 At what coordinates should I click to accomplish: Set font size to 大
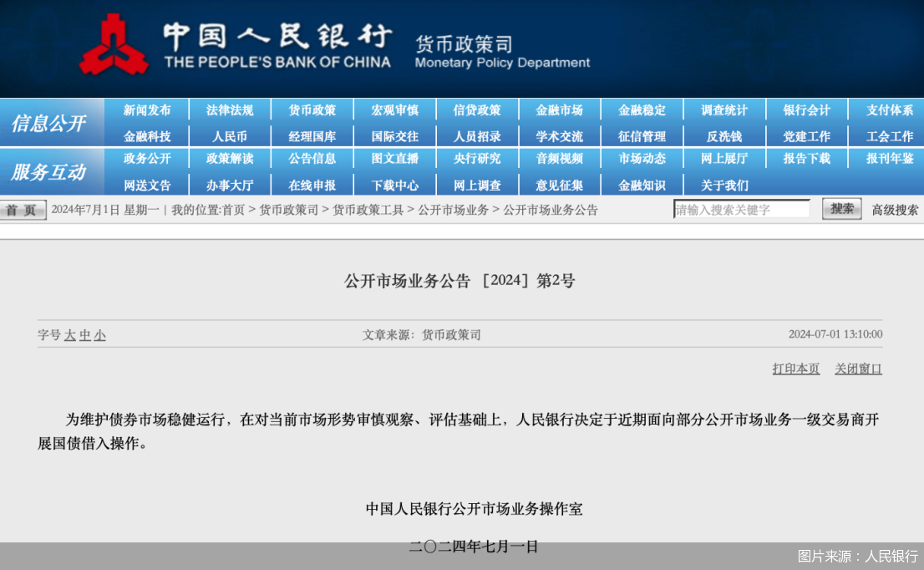coord(70,335)
